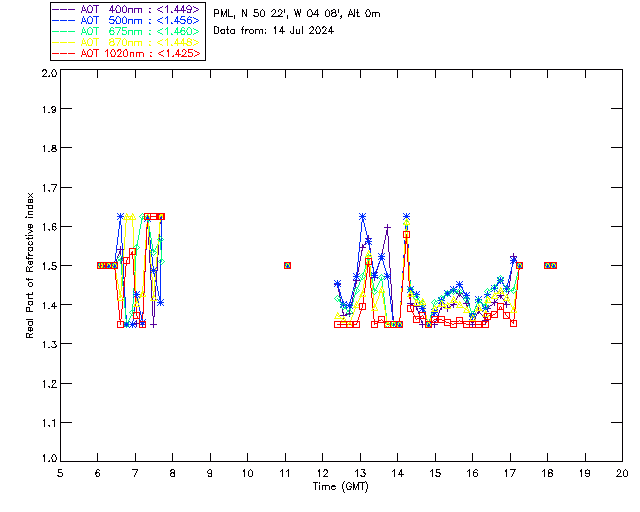Click the x-axis tick label 12
The height and width of the screenshot is (512, 640).
[x=322, y=473]
